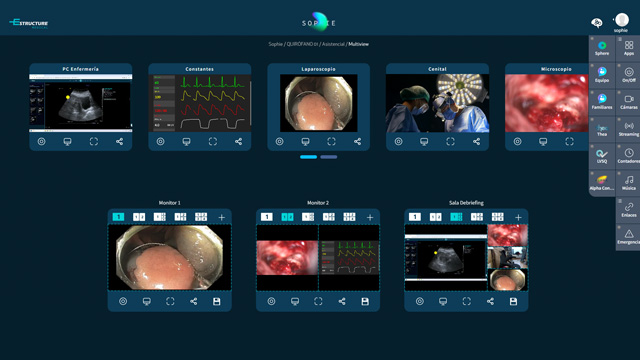This screenshot has width=640, height=360.
Task: Select single-view layout for Monitor 2
Action: tap(267, 217)
